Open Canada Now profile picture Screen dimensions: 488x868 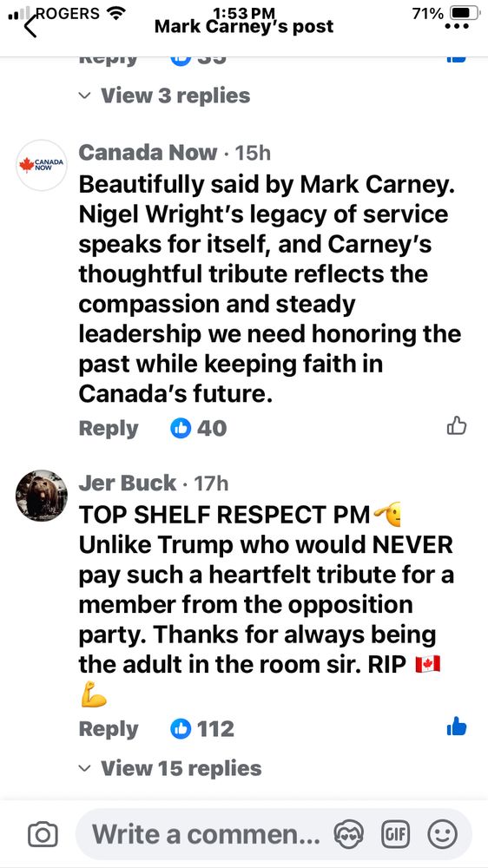42,165
